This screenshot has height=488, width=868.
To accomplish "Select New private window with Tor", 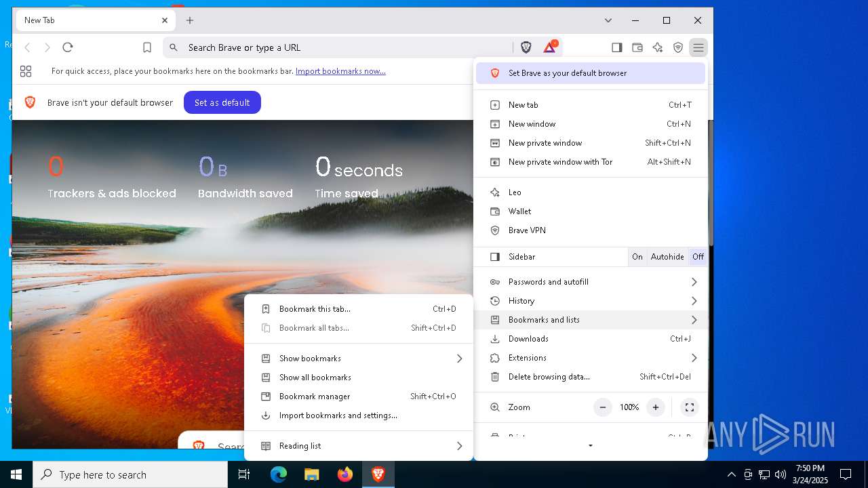I will point(591,162).
